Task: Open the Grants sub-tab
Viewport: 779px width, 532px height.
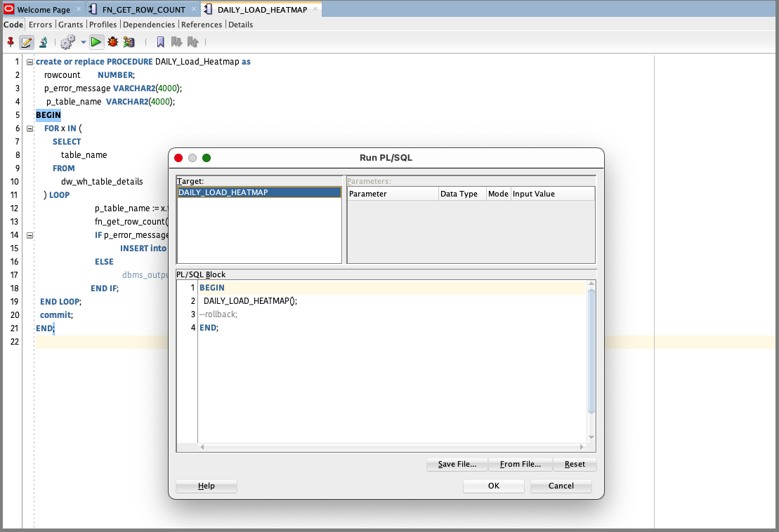Action: [x=70, y=25]
